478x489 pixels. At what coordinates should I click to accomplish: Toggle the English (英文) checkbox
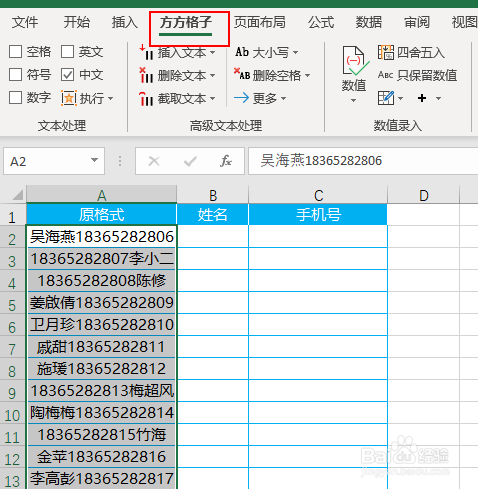[x=67, y=52]
